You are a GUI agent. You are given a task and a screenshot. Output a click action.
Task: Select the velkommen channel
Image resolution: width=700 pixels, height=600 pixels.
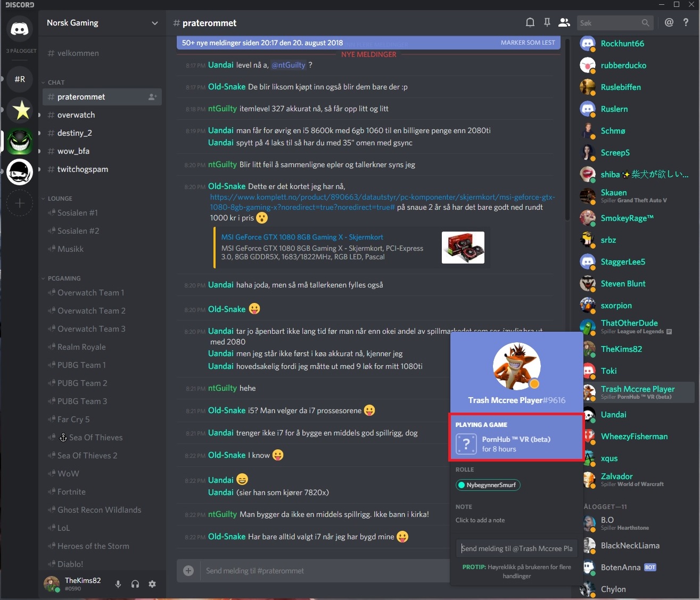coord(102,53)
